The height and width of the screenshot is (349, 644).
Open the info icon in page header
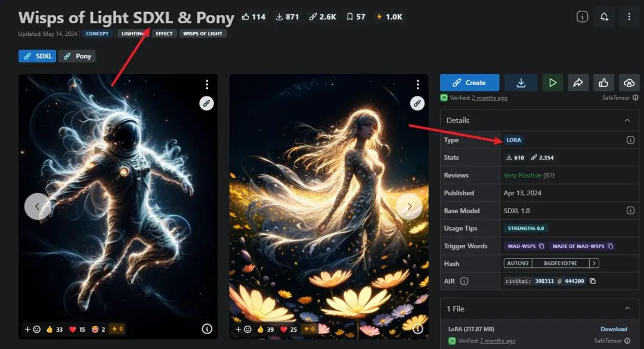point(582,17)
